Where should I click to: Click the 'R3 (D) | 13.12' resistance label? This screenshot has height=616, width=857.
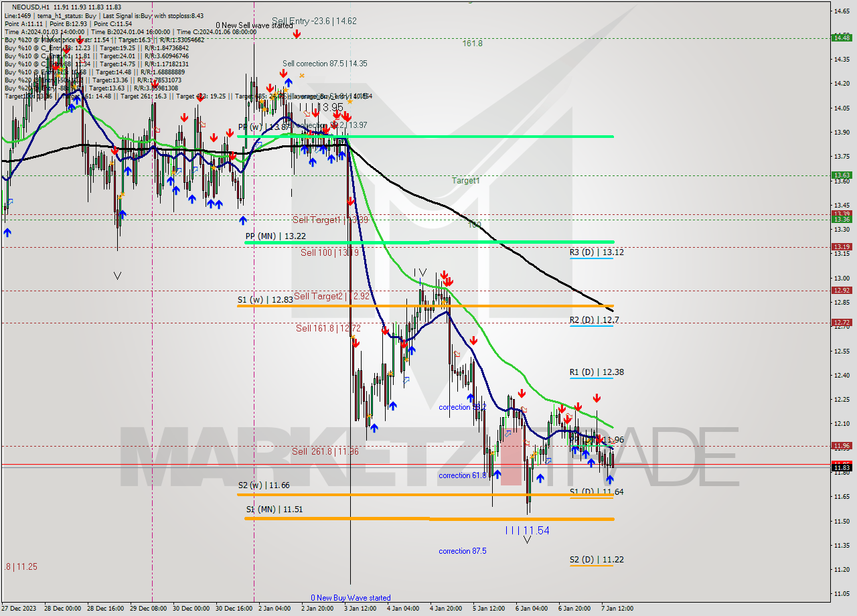pyautogui.click(x=597, y=252)
